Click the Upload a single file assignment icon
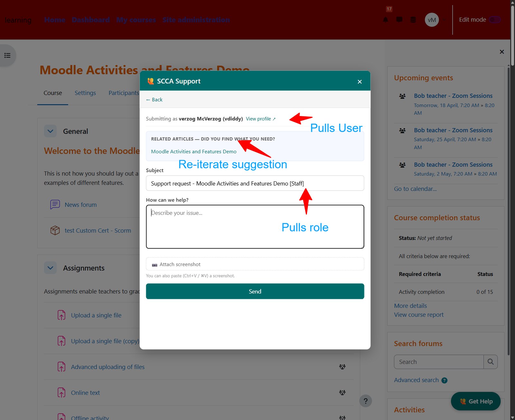 tap(61, 315)
